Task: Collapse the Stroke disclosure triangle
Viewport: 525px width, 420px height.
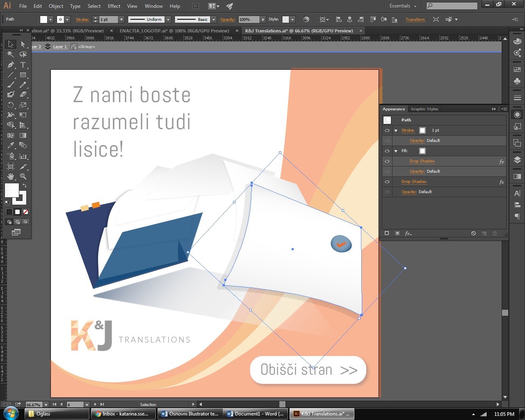Action: [x=396, y=130]
